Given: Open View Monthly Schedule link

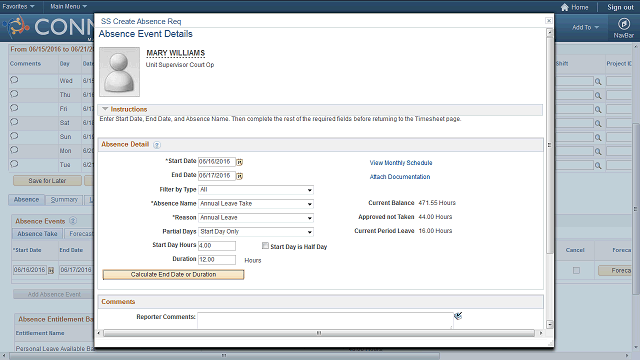Looking at the screenshot, I should [x=401, y=162].
